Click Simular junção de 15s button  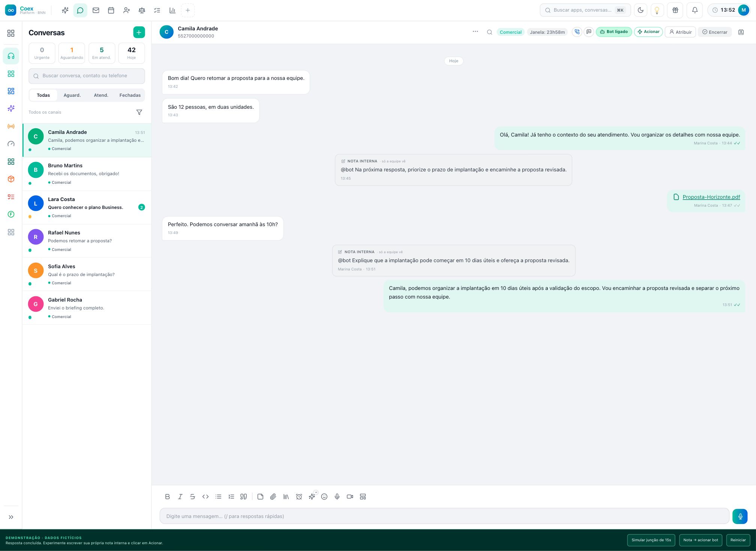click(x=651, y=540)
